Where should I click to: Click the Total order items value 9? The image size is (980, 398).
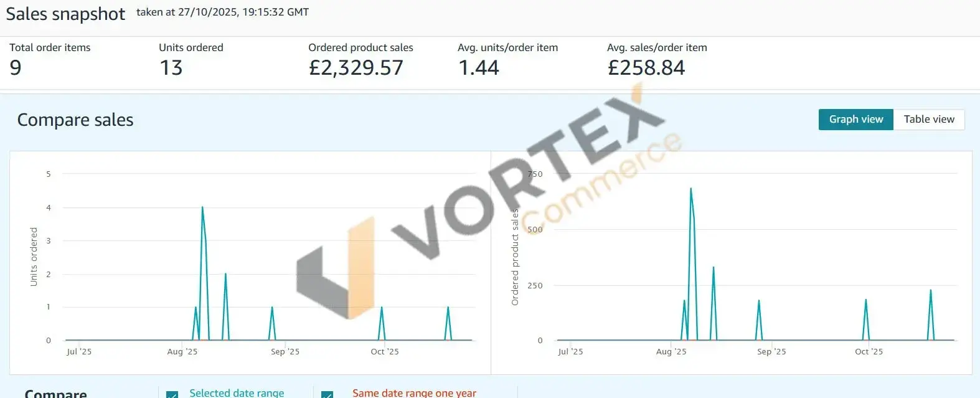(16, 67)
